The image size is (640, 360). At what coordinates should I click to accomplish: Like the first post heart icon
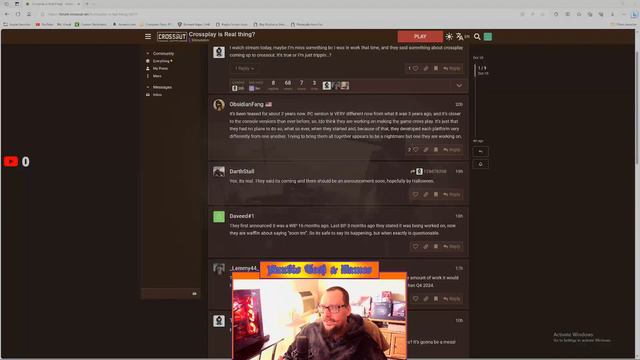(x=415, y=69)
